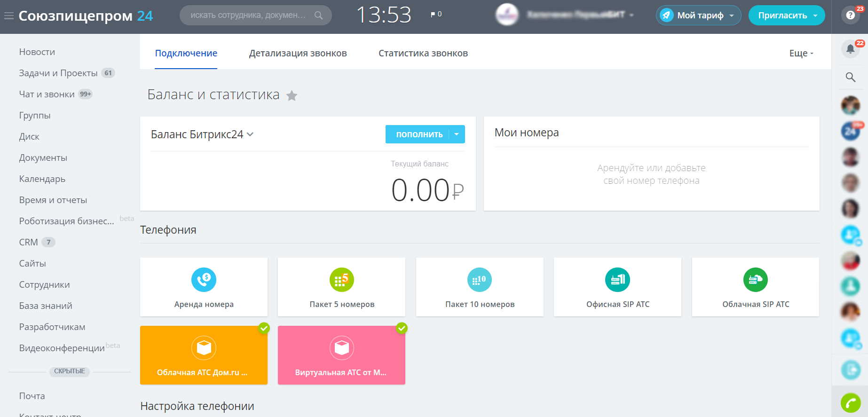Click the green phone call button
868x417 pixels.
[850, 403]
